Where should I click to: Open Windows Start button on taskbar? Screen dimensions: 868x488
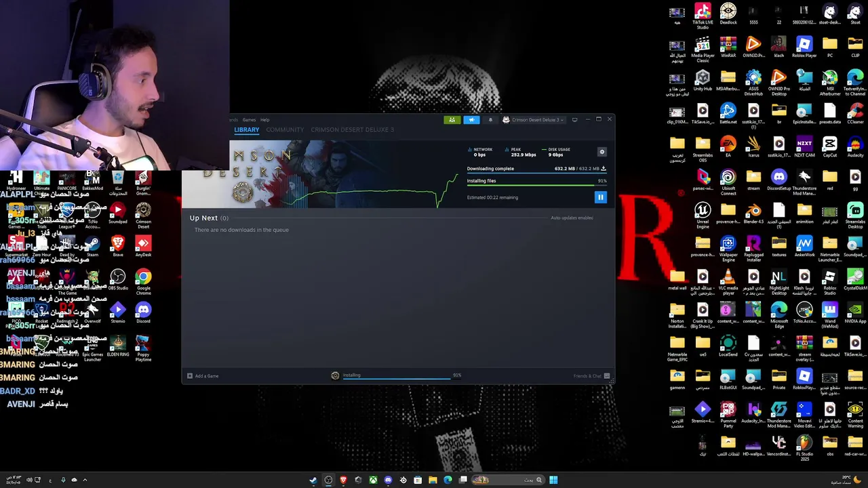(x=553, y=480)
